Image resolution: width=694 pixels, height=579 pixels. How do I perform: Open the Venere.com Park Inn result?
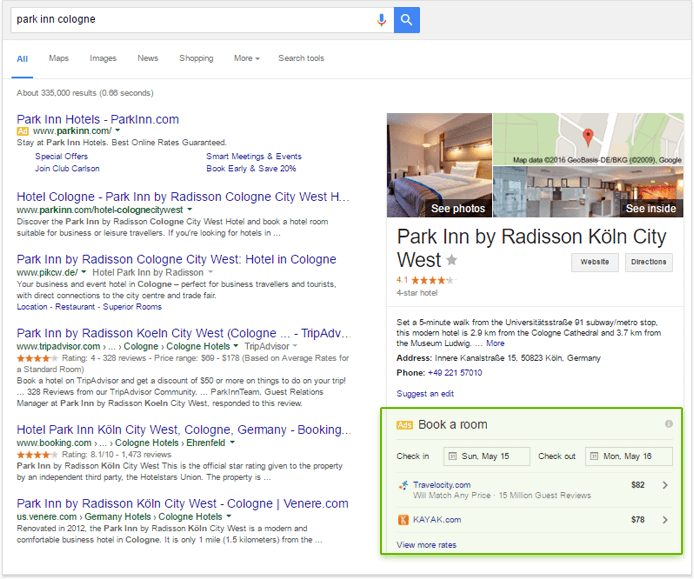[x=182, y=503]
